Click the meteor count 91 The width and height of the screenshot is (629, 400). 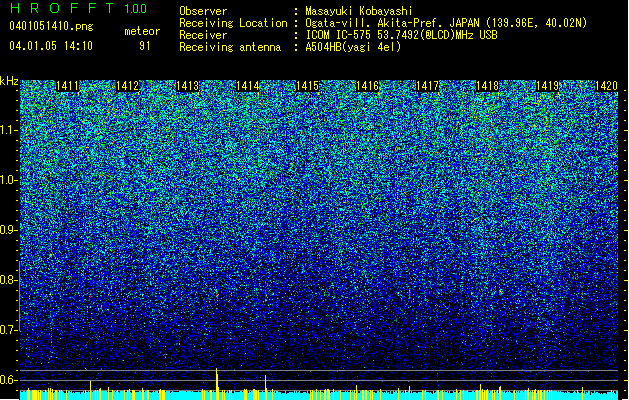145,46
